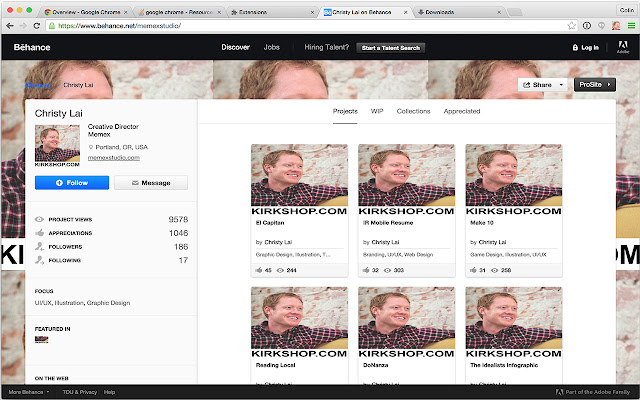Click the profile avatar in the toolbar

point(616,26)
